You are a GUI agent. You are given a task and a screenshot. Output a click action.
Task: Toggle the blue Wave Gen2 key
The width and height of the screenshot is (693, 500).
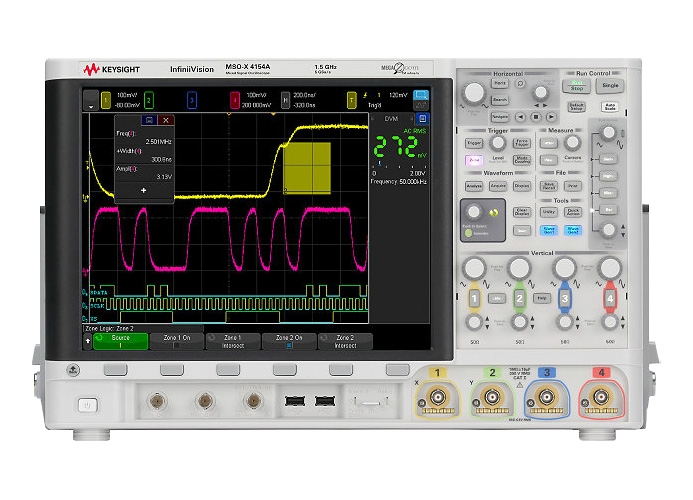point(573,230)
